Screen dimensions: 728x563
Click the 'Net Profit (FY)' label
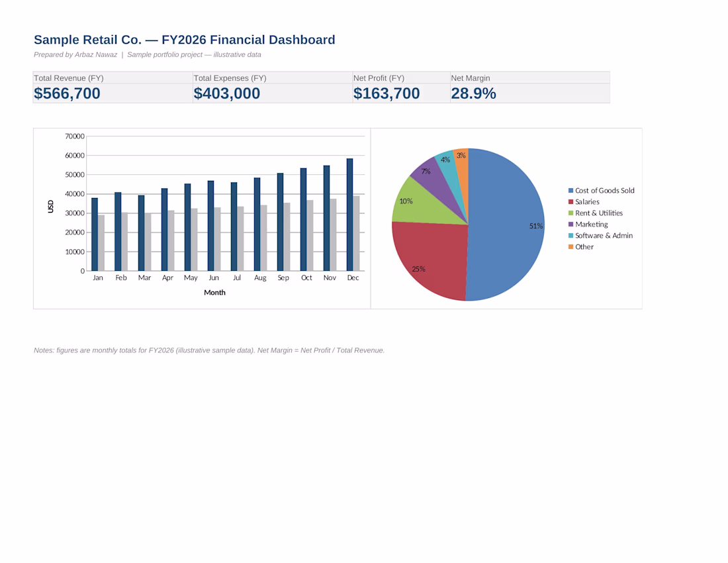379,78
